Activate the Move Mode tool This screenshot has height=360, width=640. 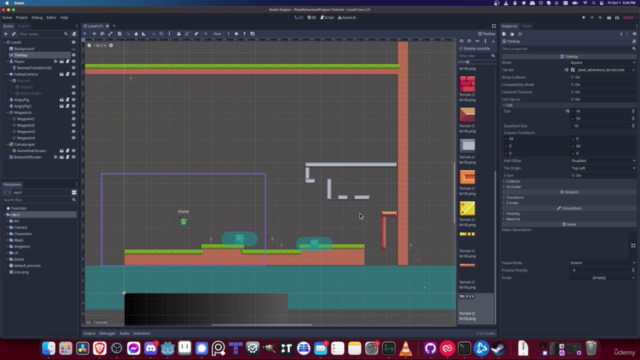(x=94, y=34)
